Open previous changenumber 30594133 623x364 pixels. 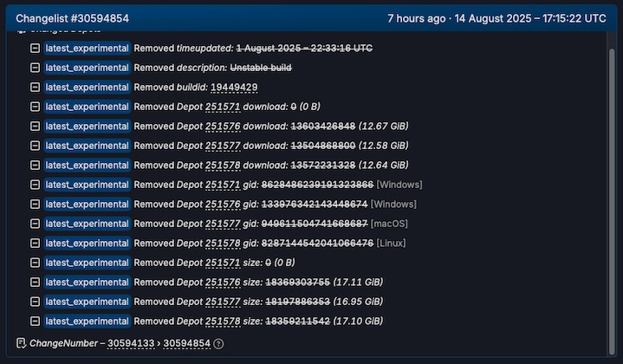point(131,343)
